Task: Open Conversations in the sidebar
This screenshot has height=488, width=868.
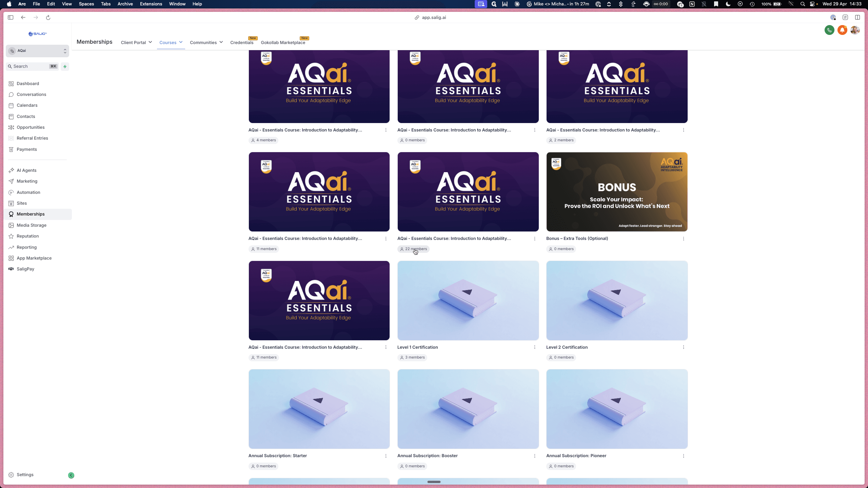Action: [x=31, y=95]
